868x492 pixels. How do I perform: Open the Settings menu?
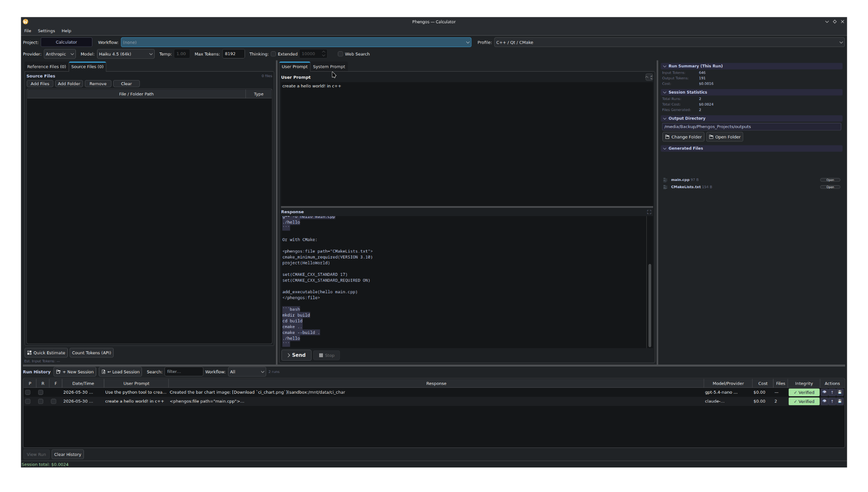(46, 31)
